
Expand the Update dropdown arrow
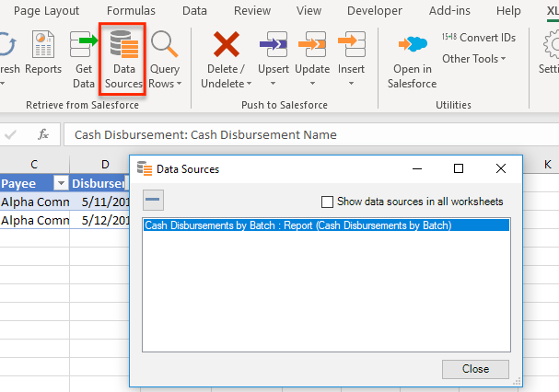tap(312, 84)
